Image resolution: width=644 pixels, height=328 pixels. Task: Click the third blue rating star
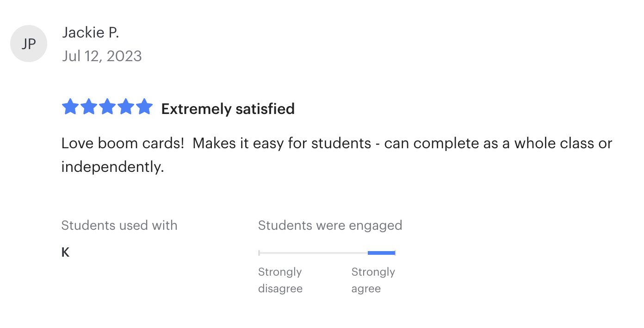point(107,107)
